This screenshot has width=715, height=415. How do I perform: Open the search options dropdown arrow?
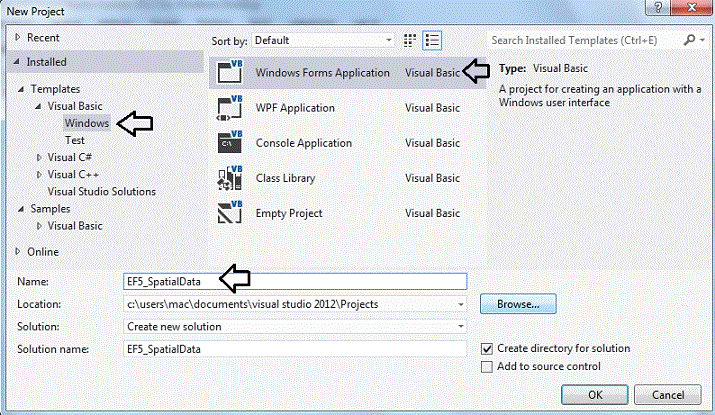click(x=703, y=41)
